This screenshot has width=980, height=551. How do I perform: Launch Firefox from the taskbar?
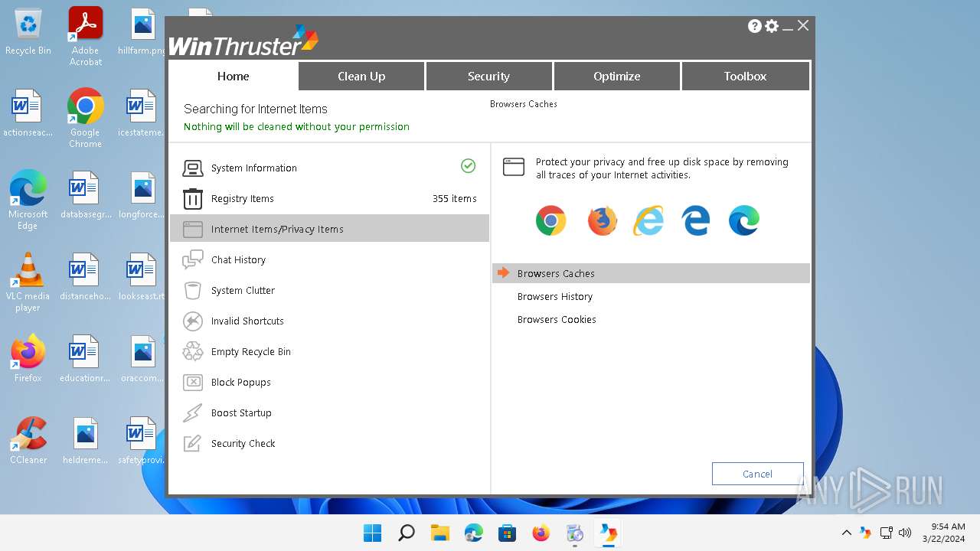tap(541, 533)
